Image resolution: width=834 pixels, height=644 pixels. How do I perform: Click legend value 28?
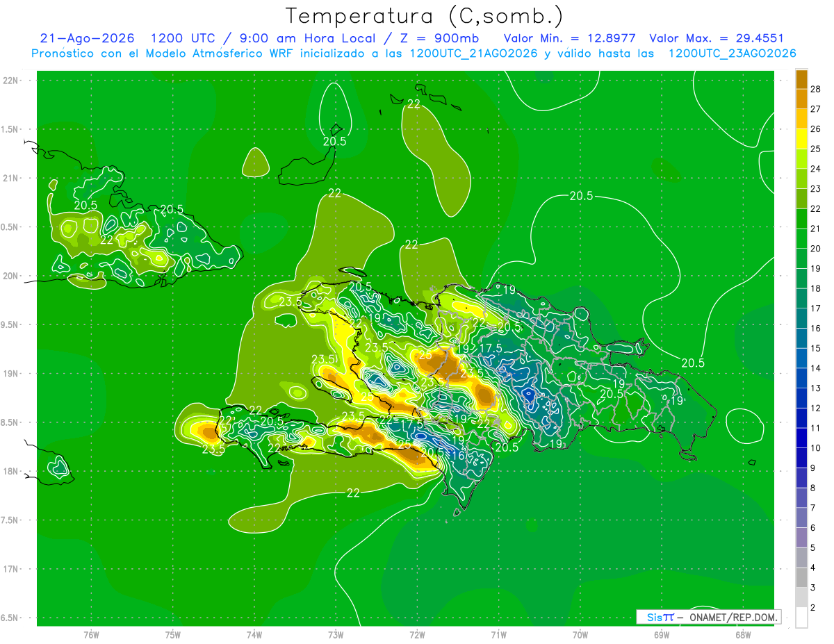(x=816, y=89)
